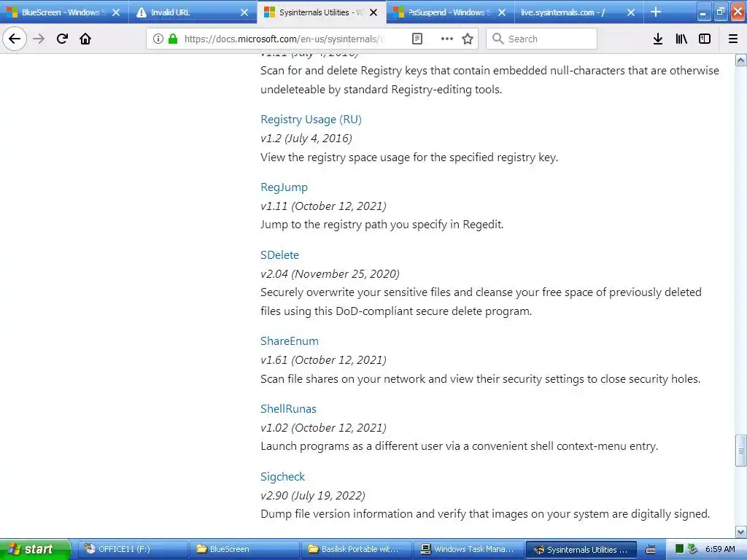Open the browser home page
This screenshot has height=560, width=747.
[85, 39]
